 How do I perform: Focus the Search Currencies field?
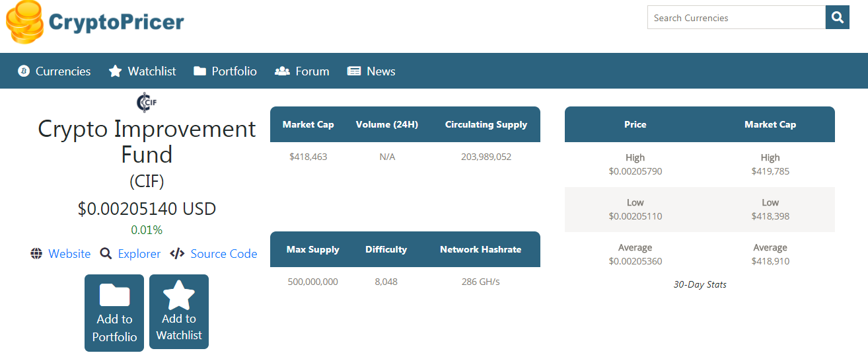[x=737, y=17]
